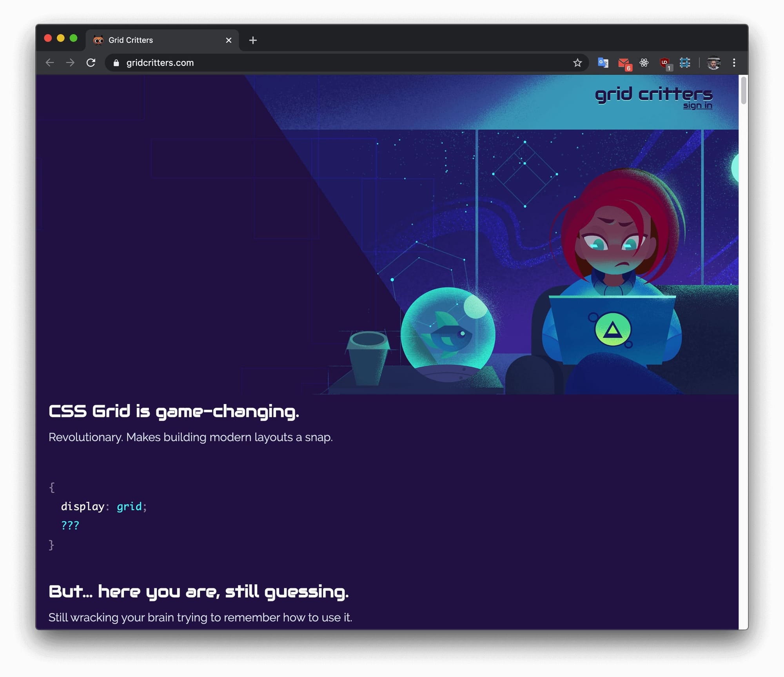Bookmark this page with the star icon

click(577, 63)
